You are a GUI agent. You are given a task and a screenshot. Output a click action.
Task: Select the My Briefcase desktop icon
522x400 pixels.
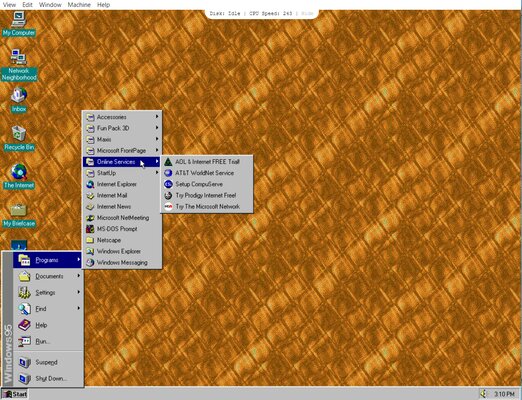(x=19, y=215)
